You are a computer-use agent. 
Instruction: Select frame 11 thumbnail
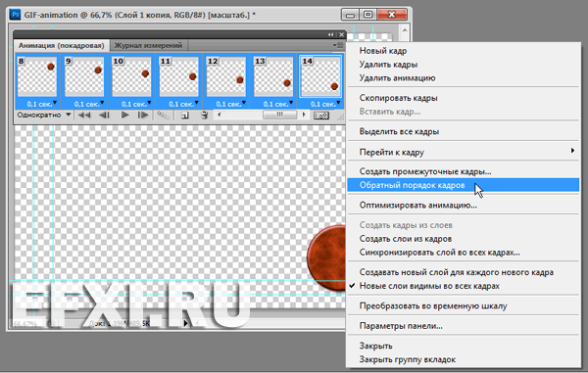(x=179, y=76)
